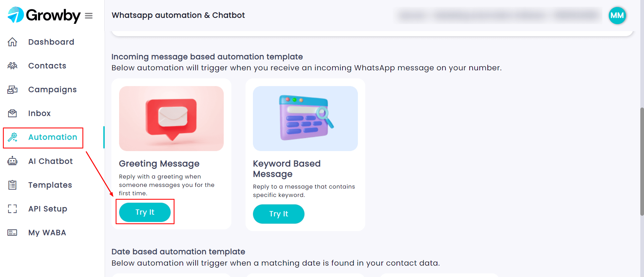Viewport: 644px width, 277px height.
Task: Click the Dashboard home icon
Action: tap(12, 42)
